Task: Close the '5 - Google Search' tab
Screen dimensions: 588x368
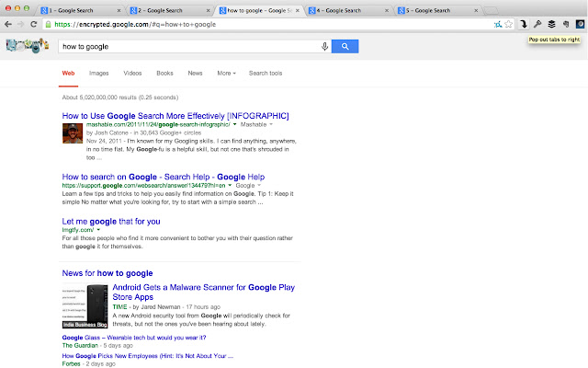Action: pyautogui.click(x=476, y=10)
